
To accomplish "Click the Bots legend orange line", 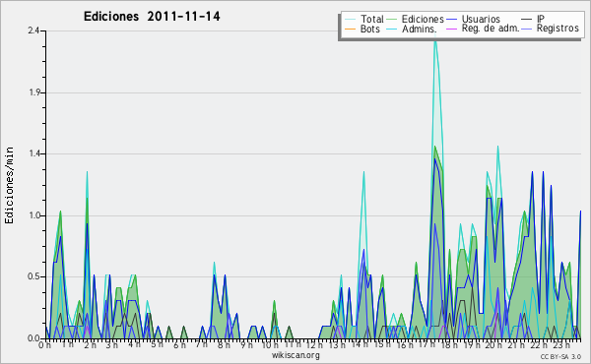I will click(x=351, y=29).
